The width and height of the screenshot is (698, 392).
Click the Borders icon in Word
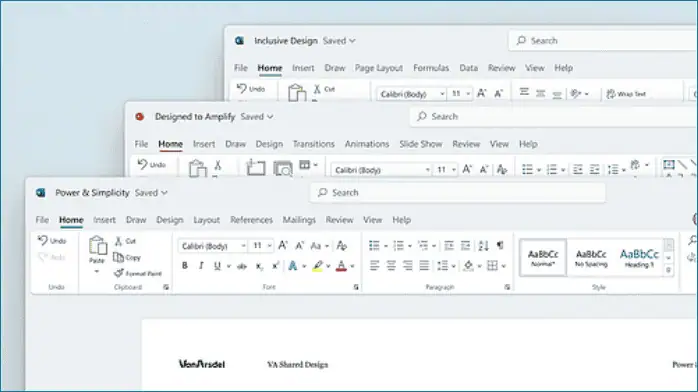492,266
